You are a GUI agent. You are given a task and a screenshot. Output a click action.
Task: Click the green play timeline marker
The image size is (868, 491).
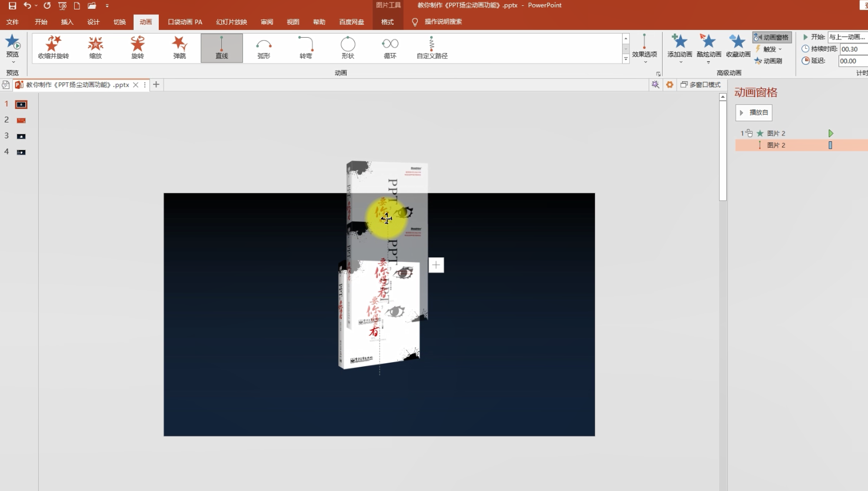click(831, 134)
